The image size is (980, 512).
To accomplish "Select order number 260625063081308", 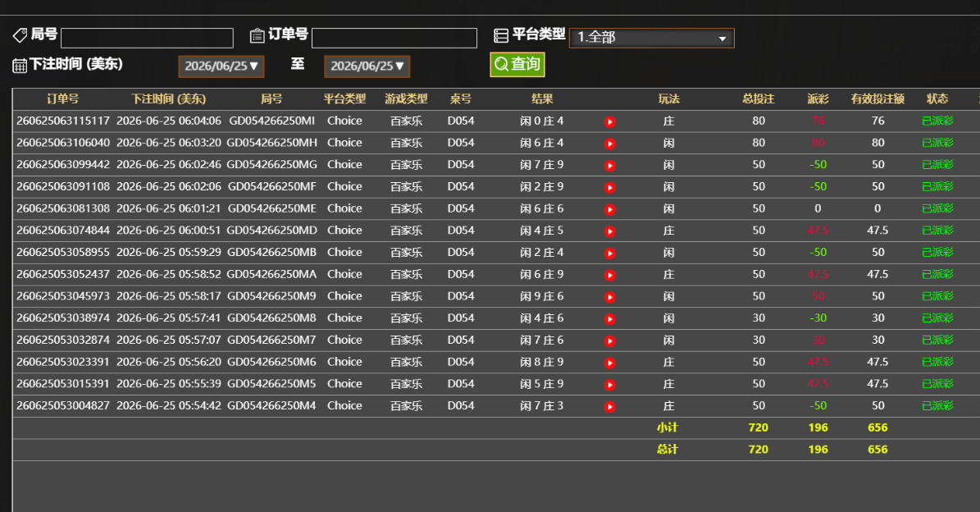I will tap(63, 208).
